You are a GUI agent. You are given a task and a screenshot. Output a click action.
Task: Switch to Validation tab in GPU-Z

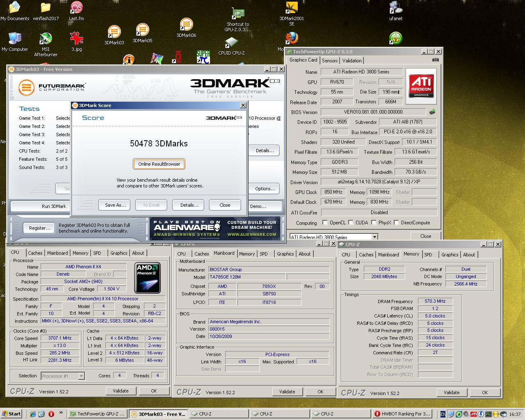(352, 60)
